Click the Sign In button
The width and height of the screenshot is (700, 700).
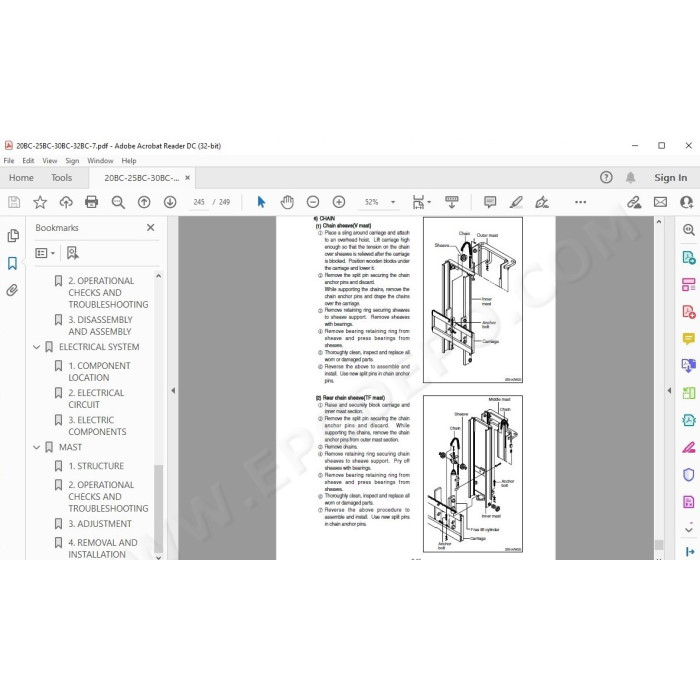(671, 178)
